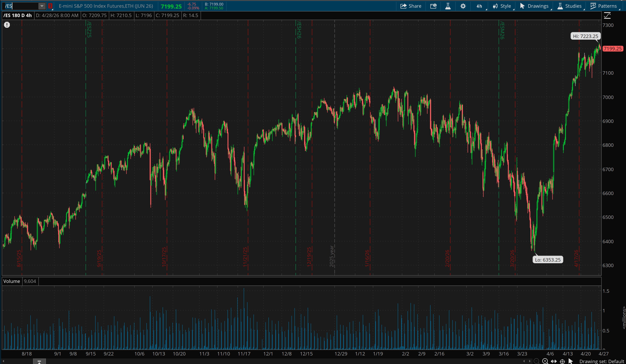The image size is (626, 364).
Task: Click the Share chart button
Action: tap(411, 6)
